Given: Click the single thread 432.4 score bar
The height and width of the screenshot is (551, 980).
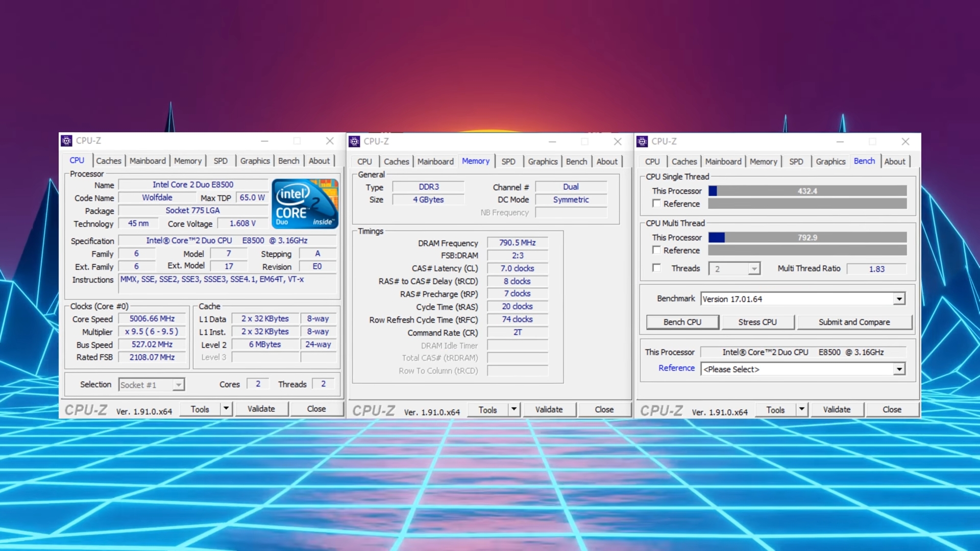Looking at the screenshot, I should 807,191.
